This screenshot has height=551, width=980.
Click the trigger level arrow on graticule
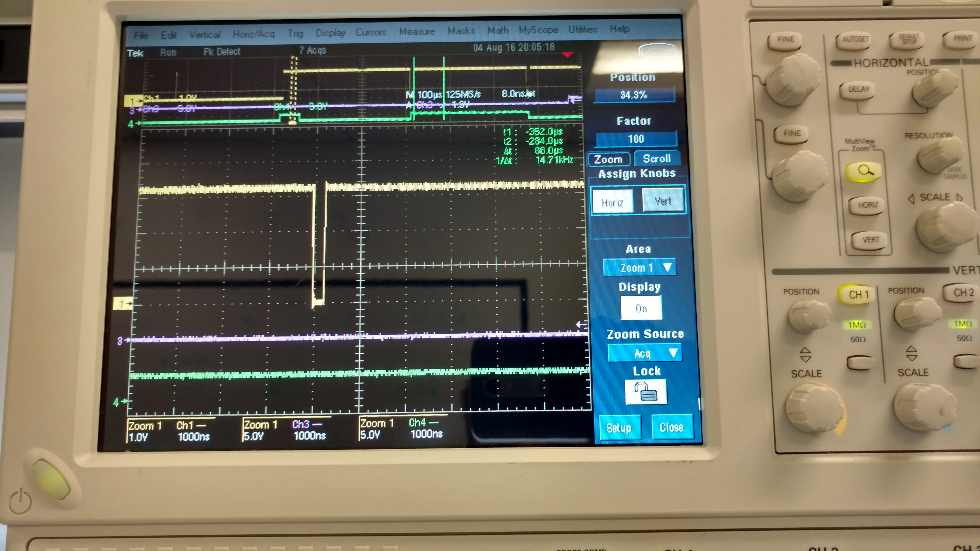(580, 324)
